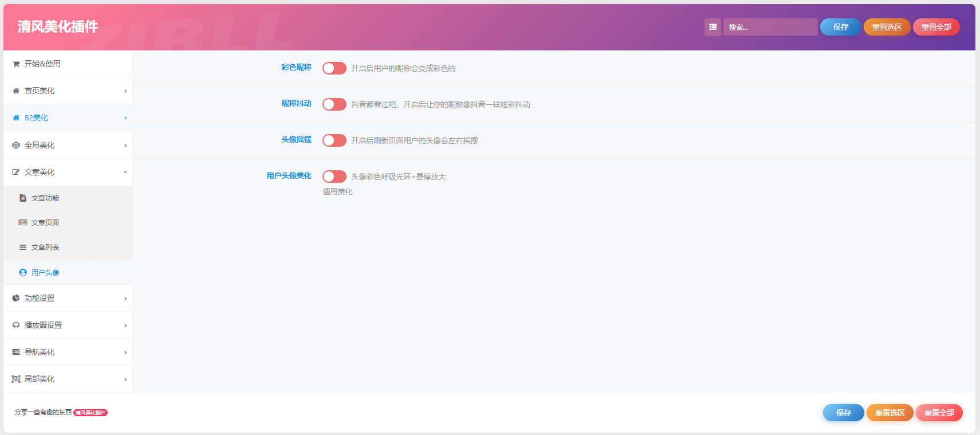This screenshot has width=980, height=435.
Task: Open the 首页美化 menu label
Action: [40, 91]
